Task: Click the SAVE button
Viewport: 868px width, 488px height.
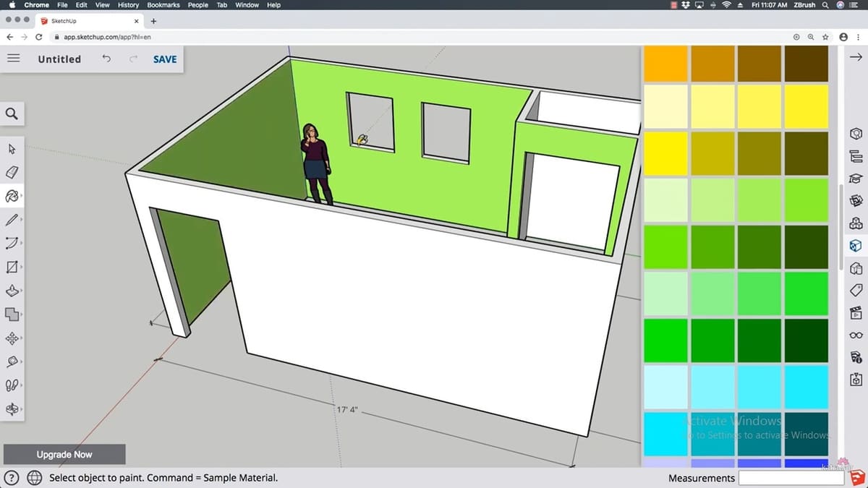Action: [164, 59]
